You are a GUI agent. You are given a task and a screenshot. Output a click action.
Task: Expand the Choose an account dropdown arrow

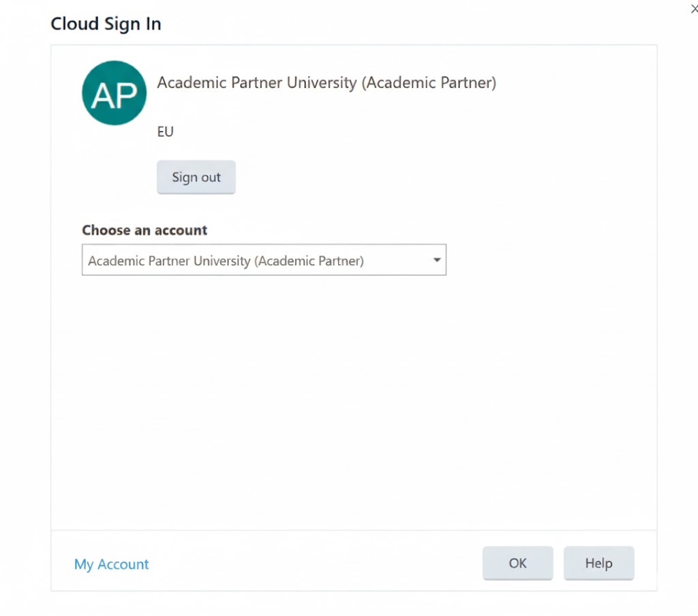436,260
